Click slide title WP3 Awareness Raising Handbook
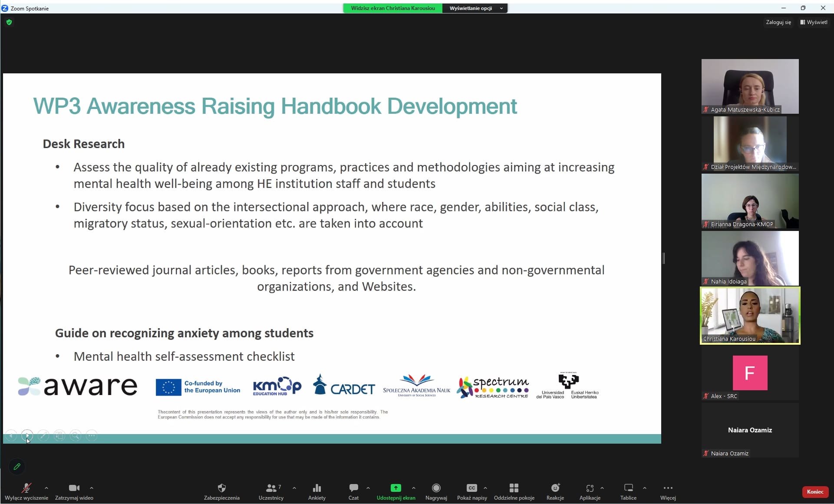 275,106
